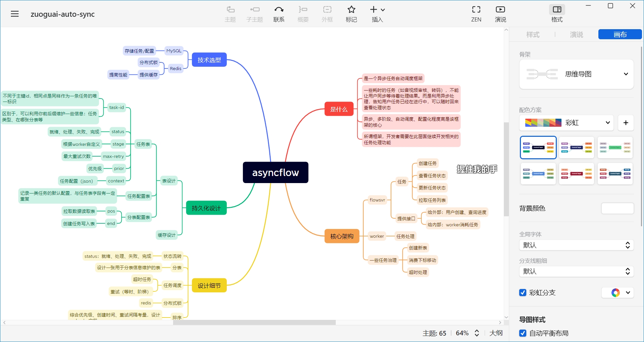Open the 标记 marker star tool

point(351,14)
